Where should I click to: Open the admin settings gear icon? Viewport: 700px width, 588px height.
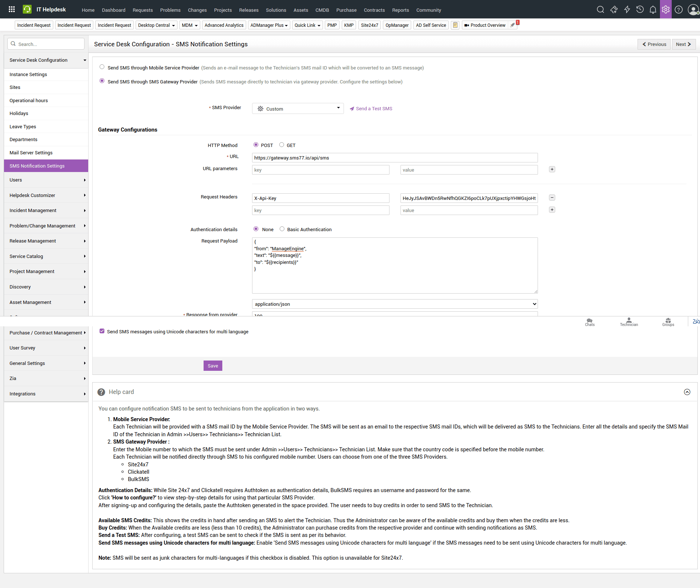(x=665, y=10)
